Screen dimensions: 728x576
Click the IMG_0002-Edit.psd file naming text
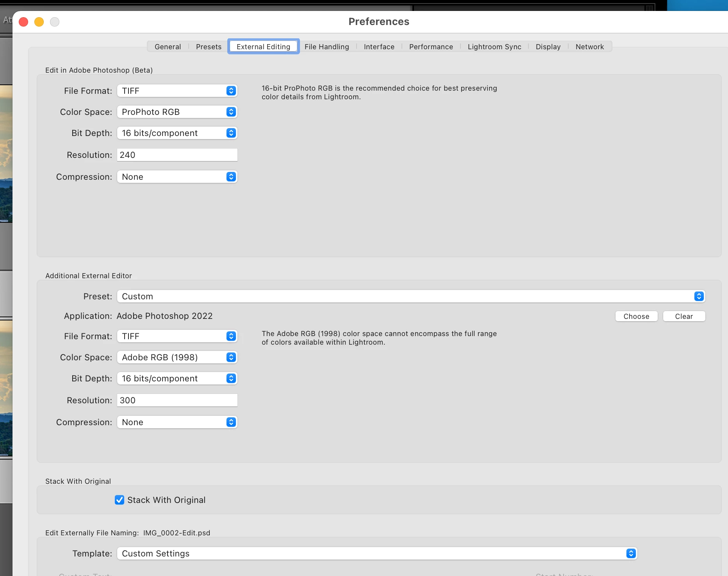pyautogui.click(x=177, y=533)
